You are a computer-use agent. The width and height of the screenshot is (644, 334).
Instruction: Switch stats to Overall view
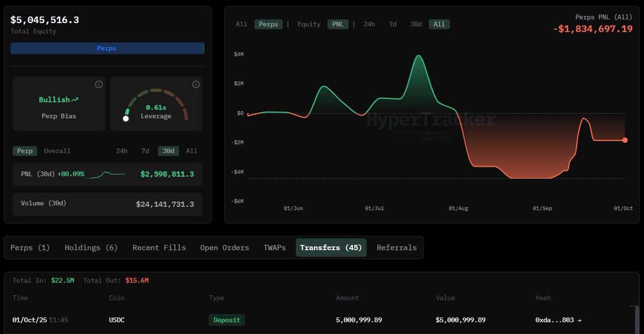(x=57, y=151)
